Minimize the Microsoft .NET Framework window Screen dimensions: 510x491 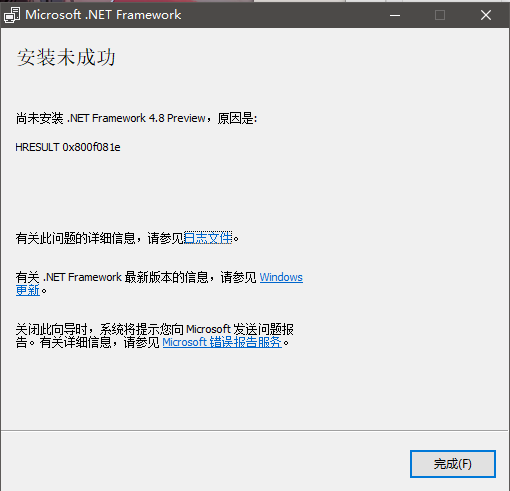(395, 15)
